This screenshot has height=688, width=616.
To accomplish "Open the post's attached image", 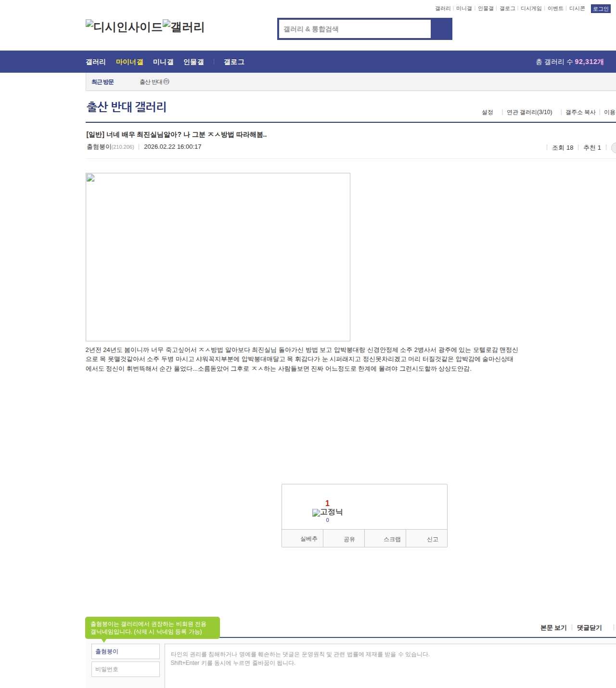I will tap(218, 257).
